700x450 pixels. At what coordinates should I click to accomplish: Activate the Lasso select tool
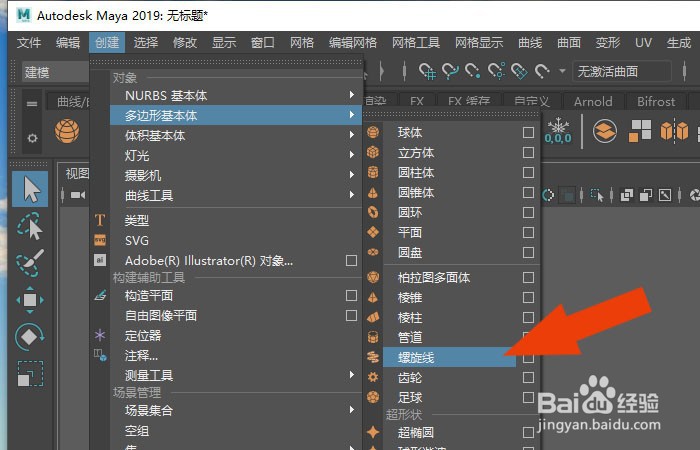30,226
